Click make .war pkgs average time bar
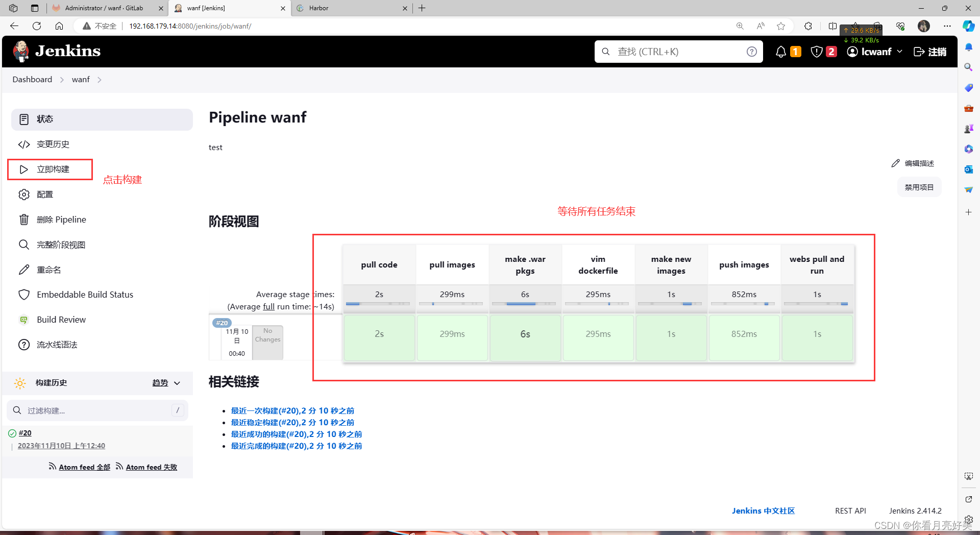Screen dimensions: 980x535 pyautogui.click(x=524, y=304)
